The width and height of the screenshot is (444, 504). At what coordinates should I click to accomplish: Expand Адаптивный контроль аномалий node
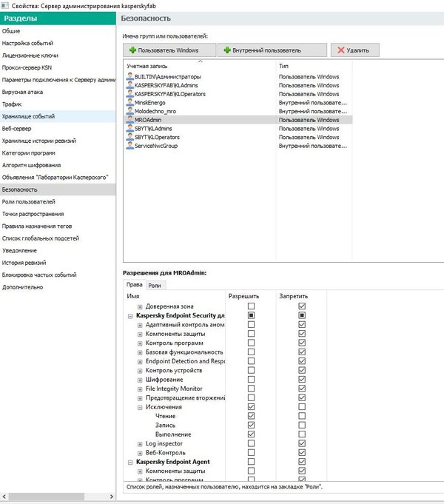[140, 325]
